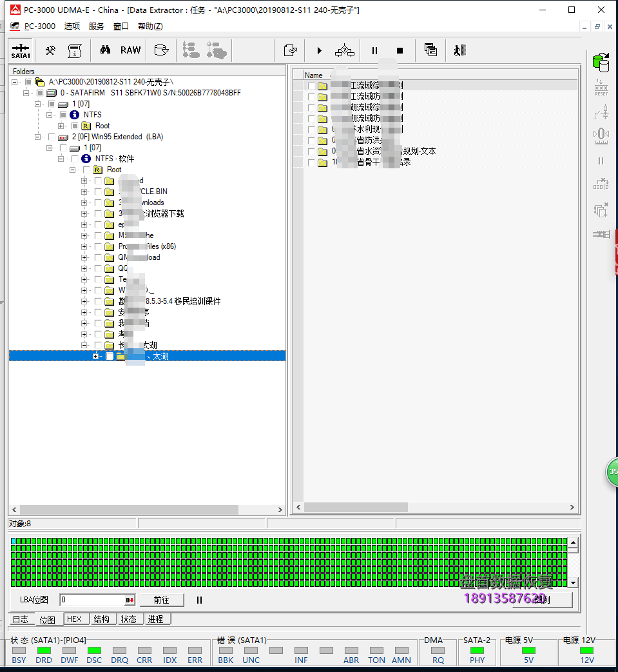This screenshot has height=672, width=618.
Task: Open the PC-3000 menu
Action: [x=40, y=26]
